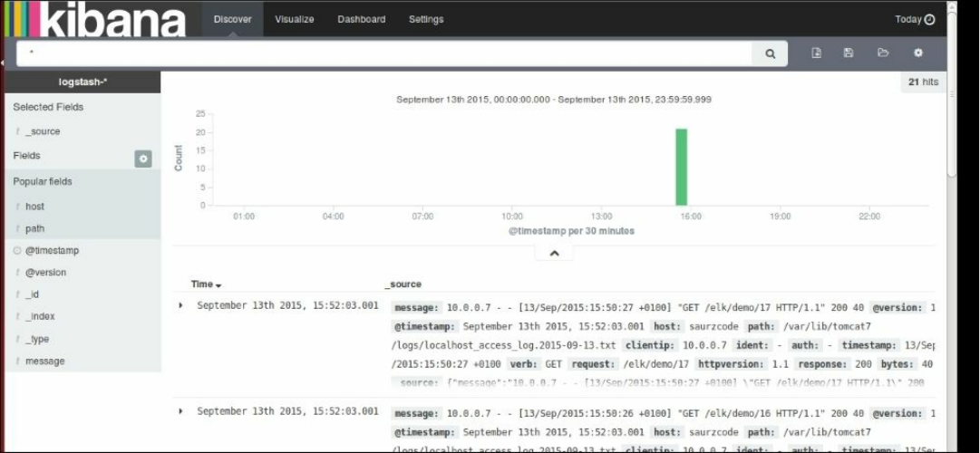
Task: Sort by the Time column header
Action: click(207, 284)
